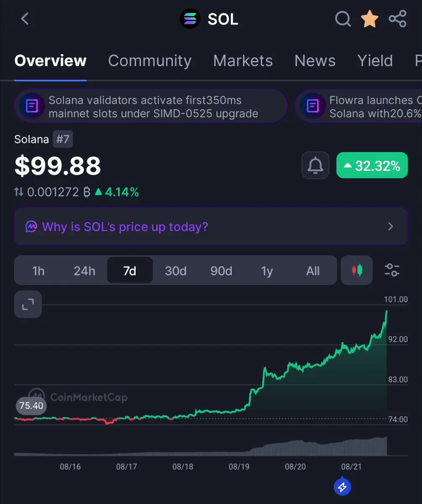Tap the #7 rank badge

(x=63, y=139)
